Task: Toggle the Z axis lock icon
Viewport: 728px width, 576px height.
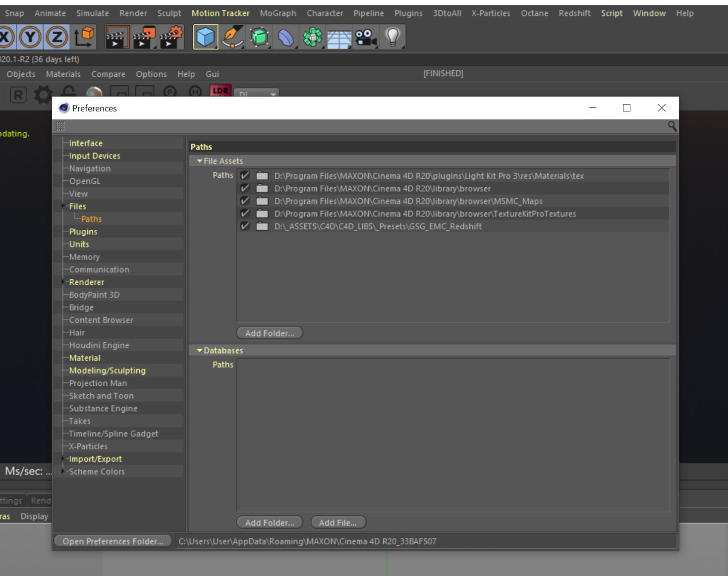Action: point(57,37)
